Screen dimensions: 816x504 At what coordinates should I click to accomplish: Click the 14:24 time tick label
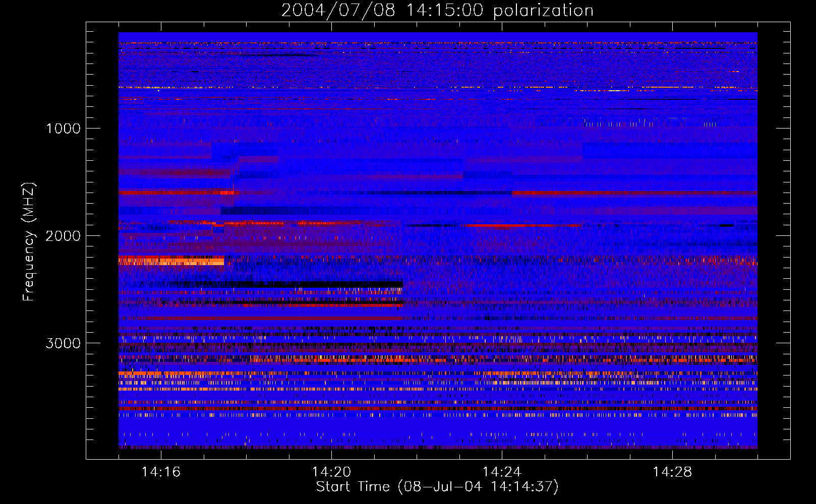[502, 472]
